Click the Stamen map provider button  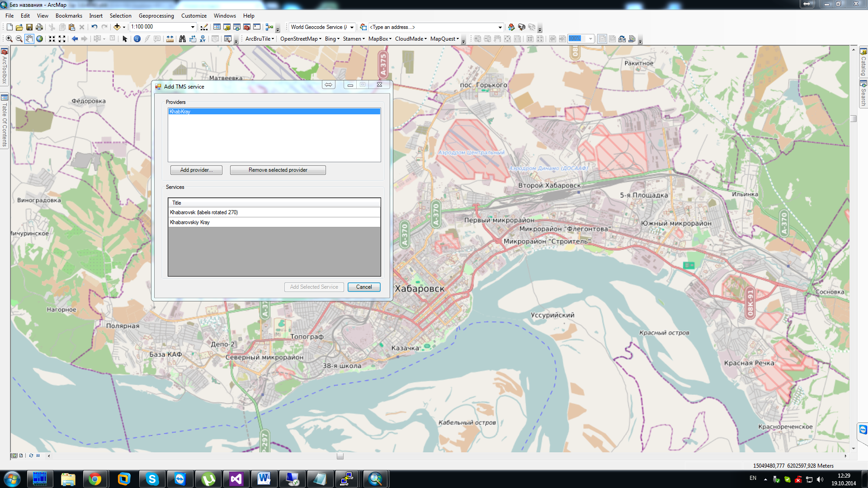click(353, 39)
